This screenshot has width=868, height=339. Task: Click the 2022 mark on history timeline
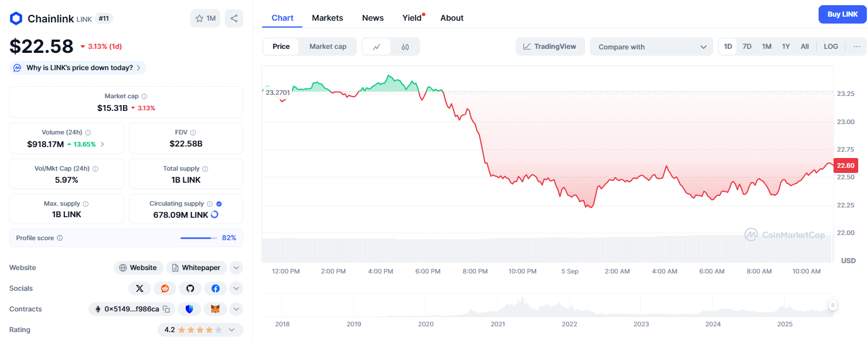point(569,324)
